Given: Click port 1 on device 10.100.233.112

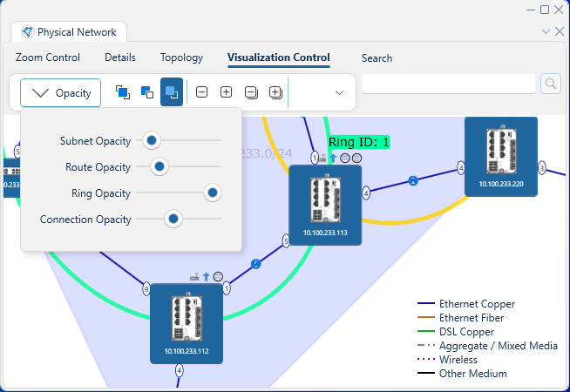Looking at the screenshot, I should (227, 288).
